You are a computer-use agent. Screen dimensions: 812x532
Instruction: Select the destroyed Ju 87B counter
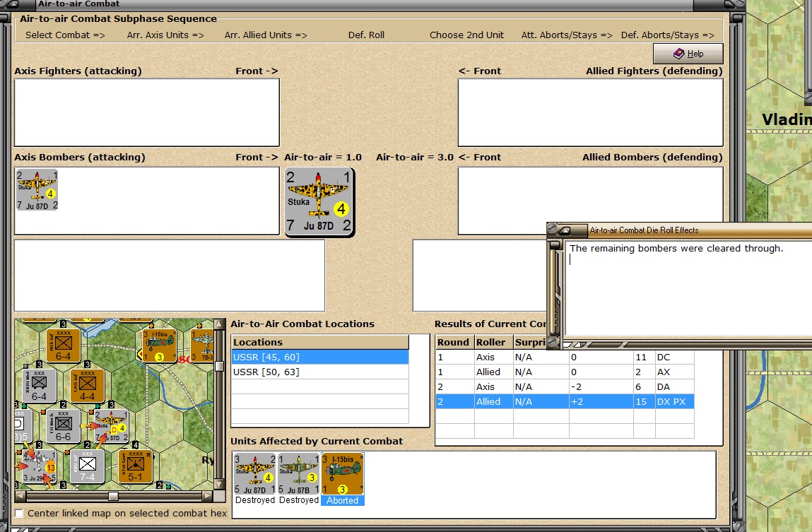coord(299,474)
